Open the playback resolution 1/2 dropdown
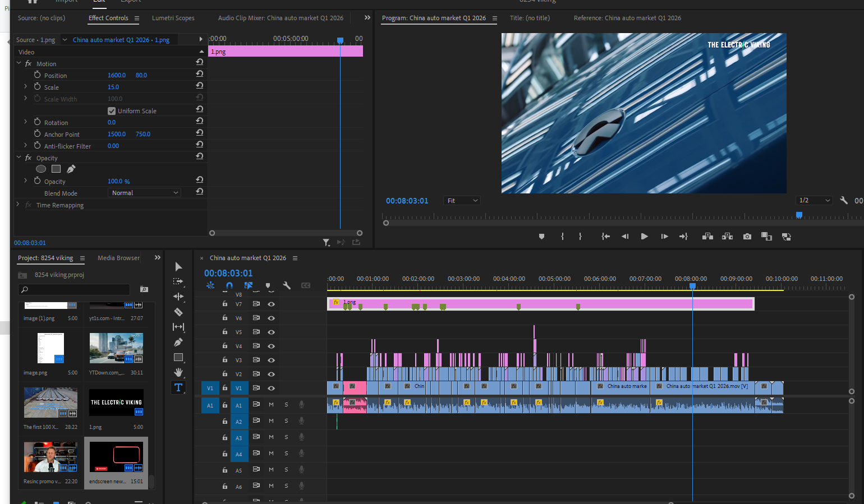The height and width of the screenshot is (504, 864). pyautogui.click(x=814, y=200)
